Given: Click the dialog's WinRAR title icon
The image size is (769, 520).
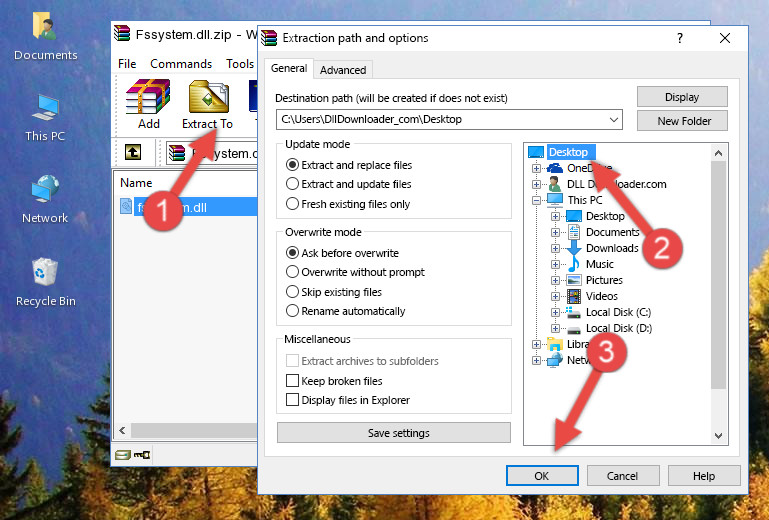Looking at the screenshot, I should 269,38.
